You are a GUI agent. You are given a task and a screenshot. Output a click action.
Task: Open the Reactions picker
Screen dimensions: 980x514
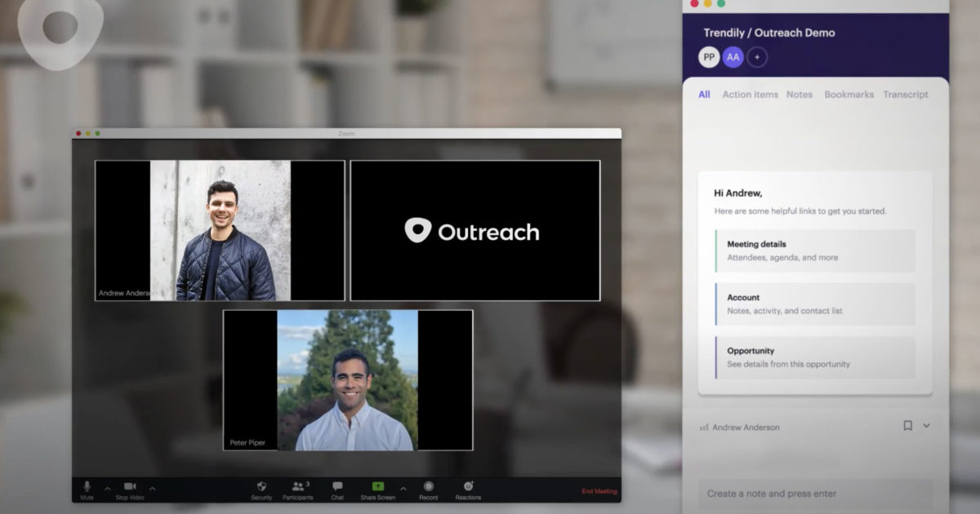pyautogui.click(x=466, y=486)
